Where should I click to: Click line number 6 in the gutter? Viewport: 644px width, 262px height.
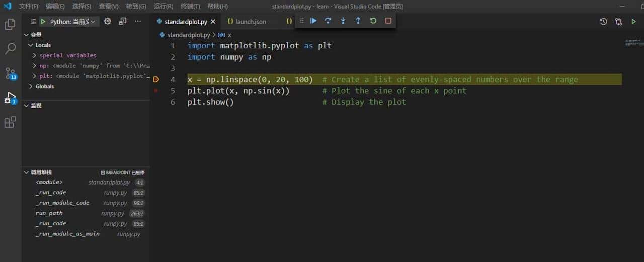tap(173, 102)
